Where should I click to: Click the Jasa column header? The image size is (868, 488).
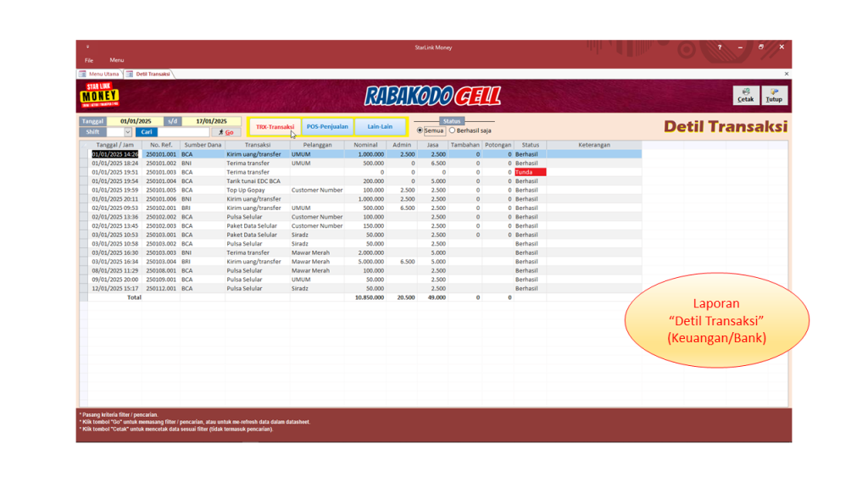click(x=432, y=145)
